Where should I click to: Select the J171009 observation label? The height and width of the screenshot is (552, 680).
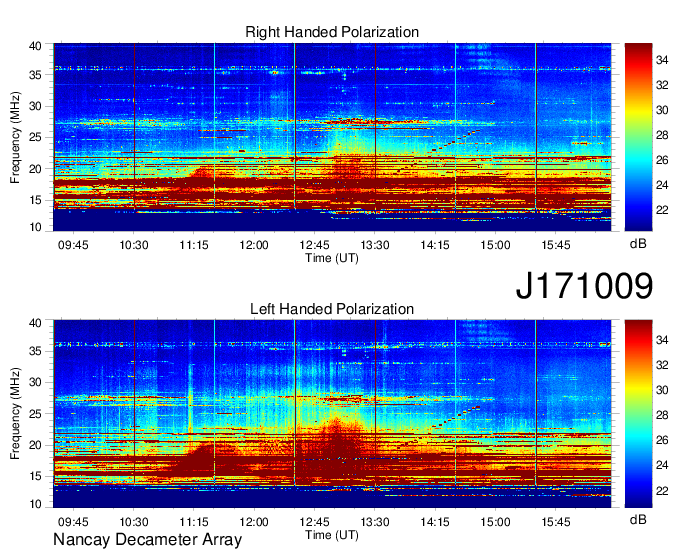[x=584, y=286]
